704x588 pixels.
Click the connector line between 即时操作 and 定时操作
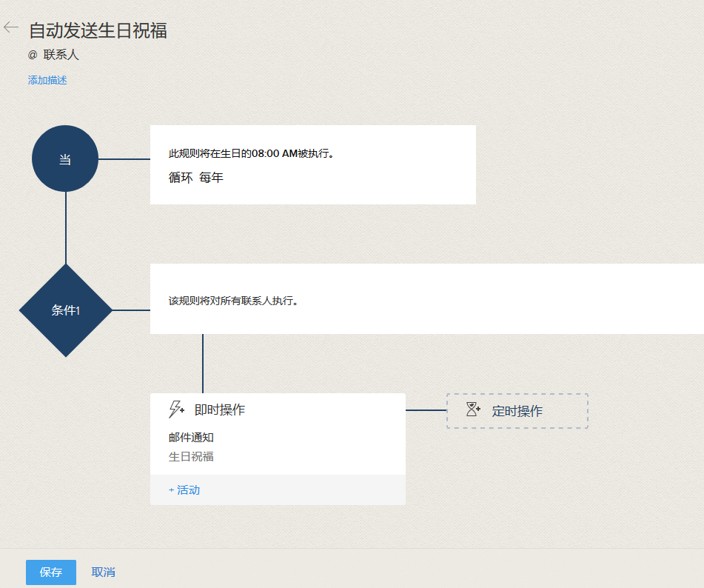point(426,410)
